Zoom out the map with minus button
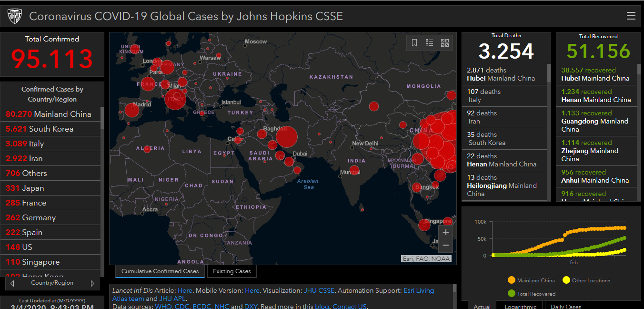Viewport: 644px width, 309px height. (x=446, y=246)
